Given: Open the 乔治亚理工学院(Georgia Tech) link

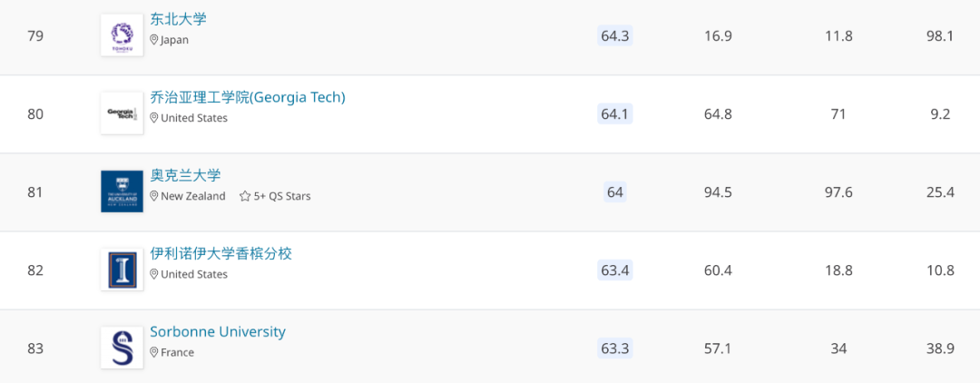Looking at the screenshot, I should click(x=248, y=97).
